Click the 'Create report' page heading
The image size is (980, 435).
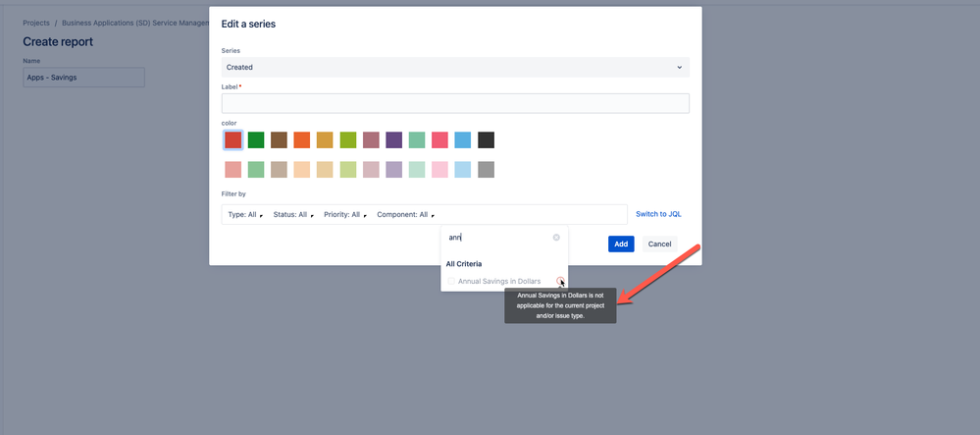pyautogui.click(x=58, y=42)
